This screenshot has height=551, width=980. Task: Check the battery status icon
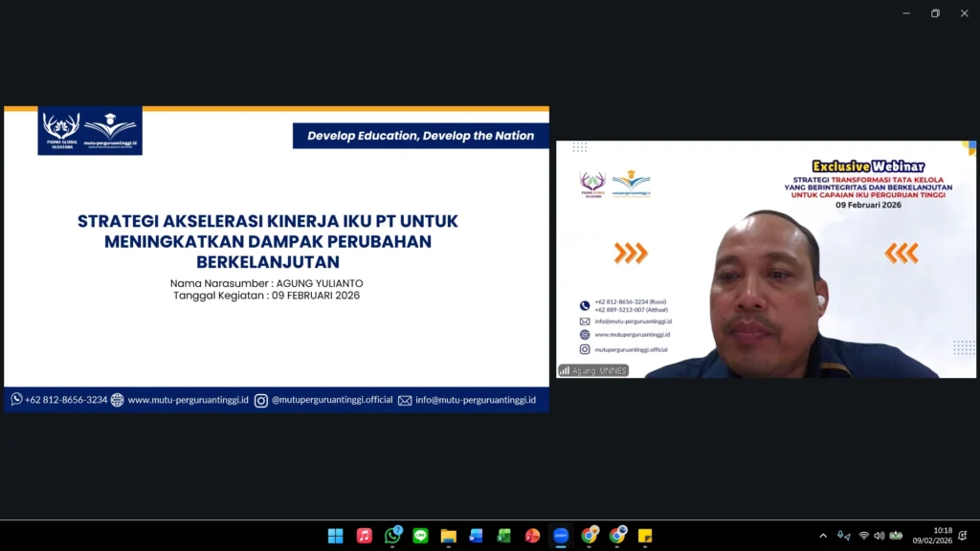[896, 536]
